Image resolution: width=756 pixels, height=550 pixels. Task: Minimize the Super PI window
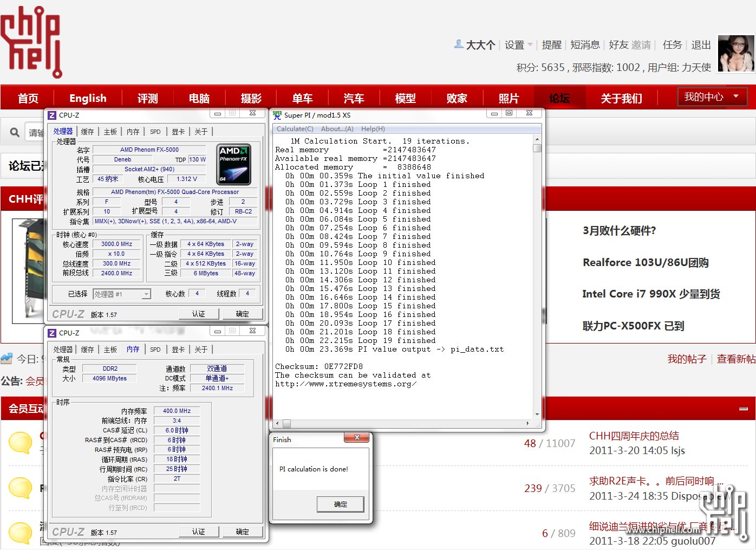tap(494, 113)
